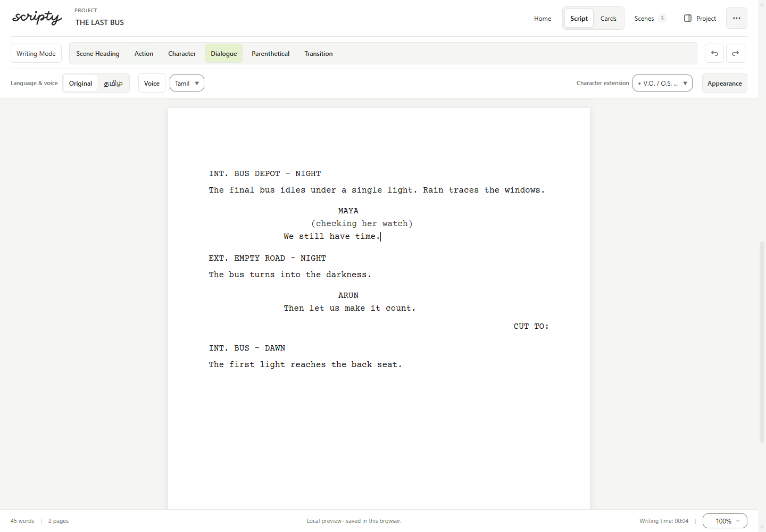Click the INT. BUS DEPOT - NIGHT heading
766x532 pixels.
pyautogui.click(x=265, y=173)
